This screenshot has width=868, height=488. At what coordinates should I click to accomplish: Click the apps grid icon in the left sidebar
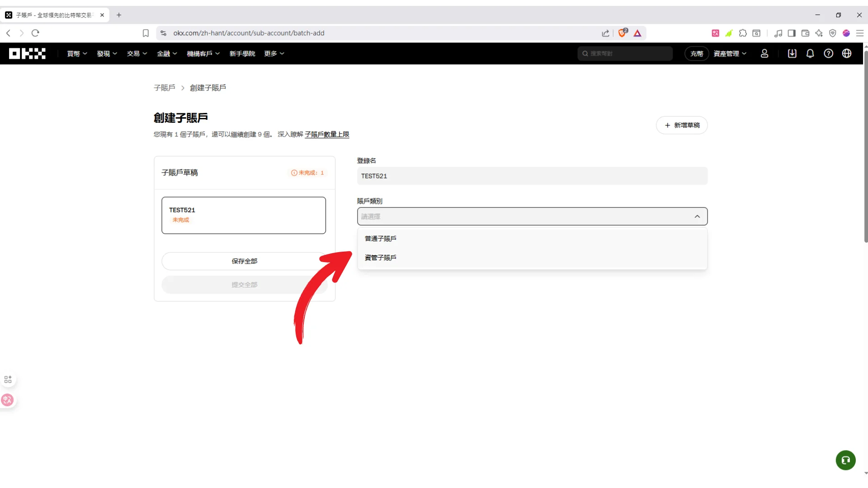pyautogui.click(x=8, y=379)
